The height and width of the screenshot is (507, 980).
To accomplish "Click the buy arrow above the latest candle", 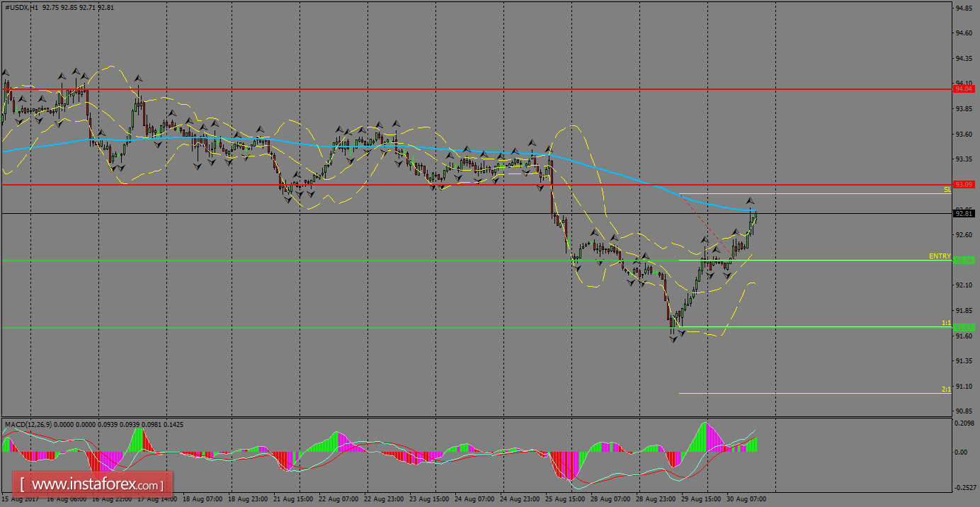I will coord(751,202).
